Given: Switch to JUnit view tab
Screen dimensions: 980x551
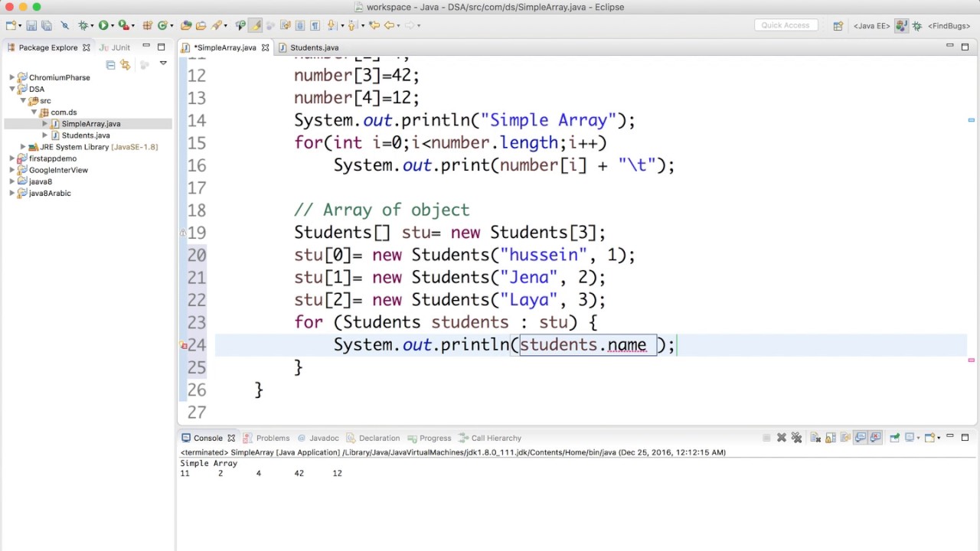Looking at the screenshot, I should click(116, 47).
